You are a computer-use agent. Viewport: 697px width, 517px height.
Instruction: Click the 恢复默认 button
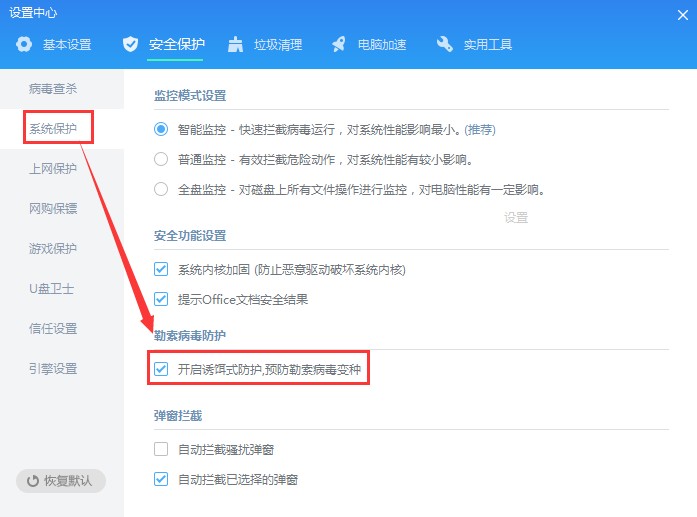(x=61, y=481)
